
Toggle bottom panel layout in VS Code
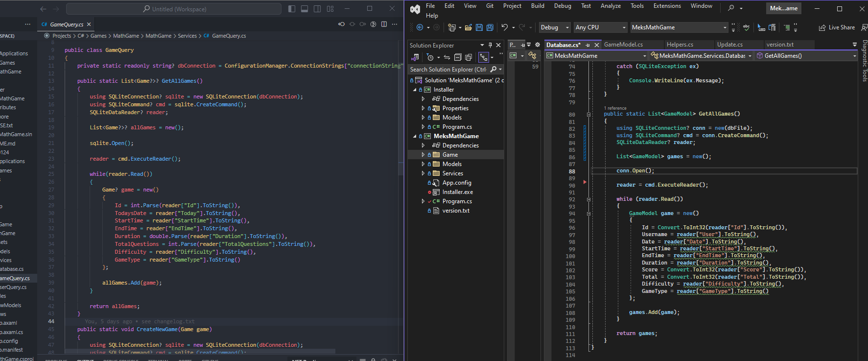pyautogui.click(x=305, y=9)
